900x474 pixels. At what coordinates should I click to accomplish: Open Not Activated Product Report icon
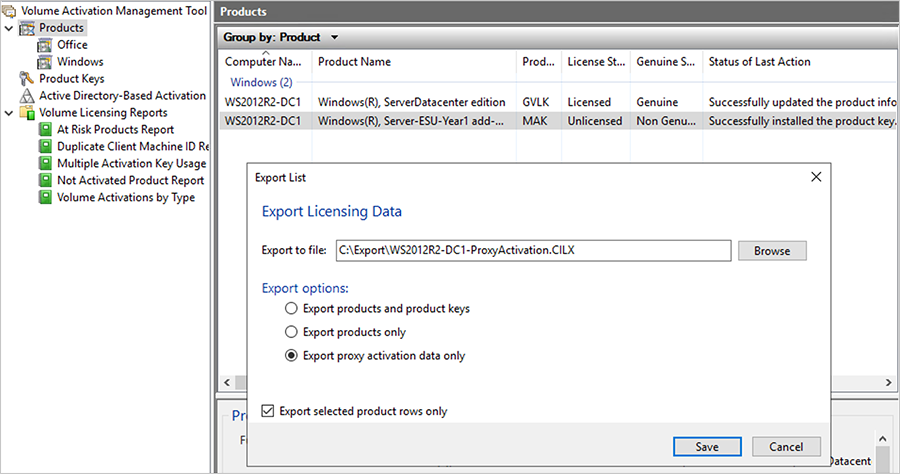click(x=45, y=181)
